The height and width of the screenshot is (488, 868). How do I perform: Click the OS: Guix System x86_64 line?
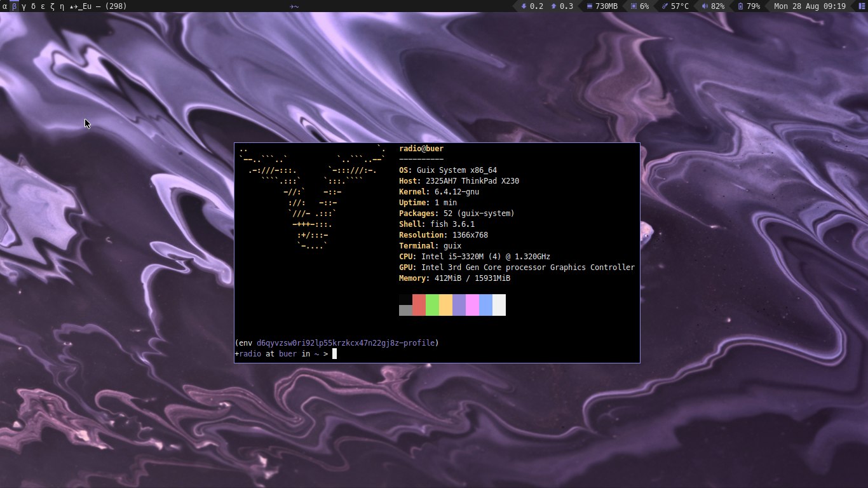(448, 170)
